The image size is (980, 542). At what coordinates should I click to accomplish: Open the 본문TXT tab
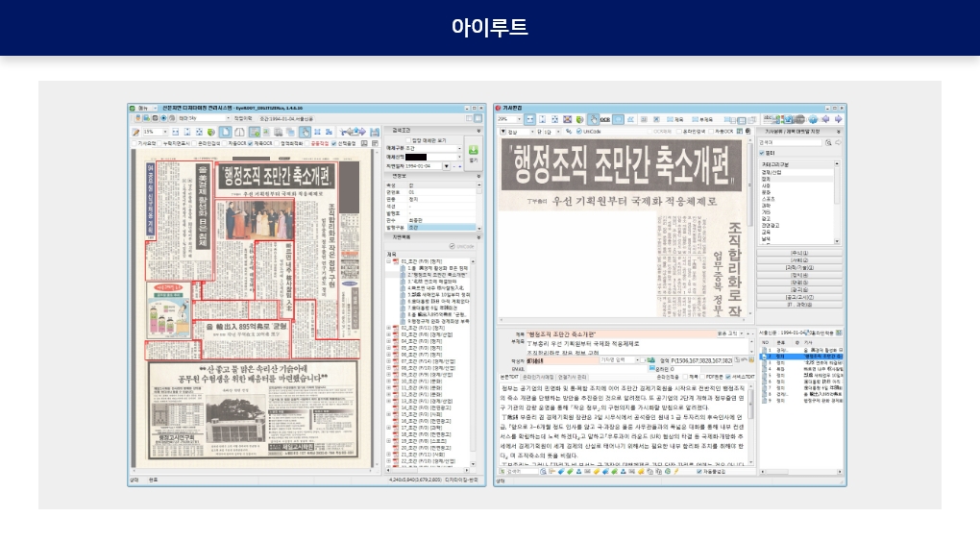[509, 377]
